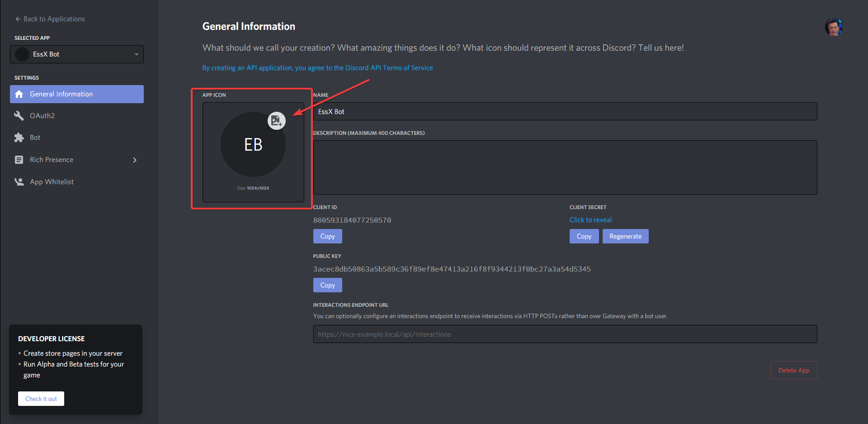The height and width of the screenshot is (424, 868).
Task: Open the user avatar in top corner
Action: point(834,27)
